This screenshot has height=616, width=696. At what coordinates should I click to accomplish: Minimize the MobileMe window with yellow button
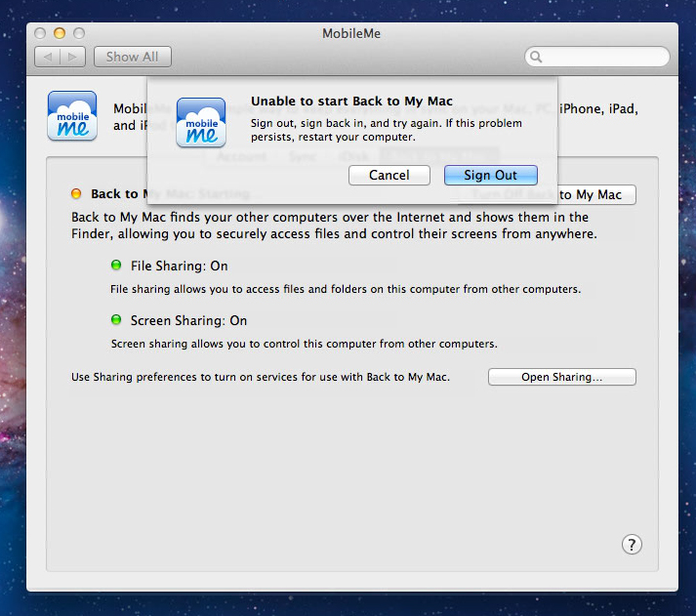pyautogui.click(x=60, y=33)
